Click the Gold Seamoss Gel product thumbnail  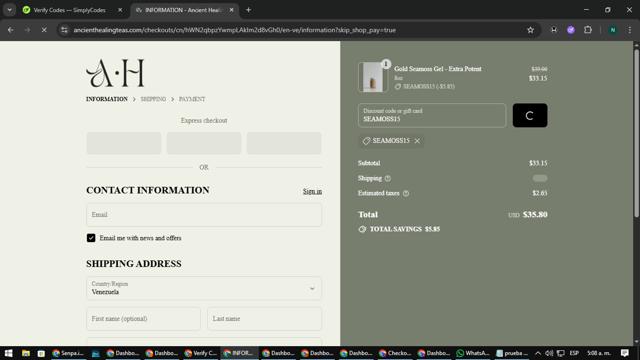(x=373, y=77)
